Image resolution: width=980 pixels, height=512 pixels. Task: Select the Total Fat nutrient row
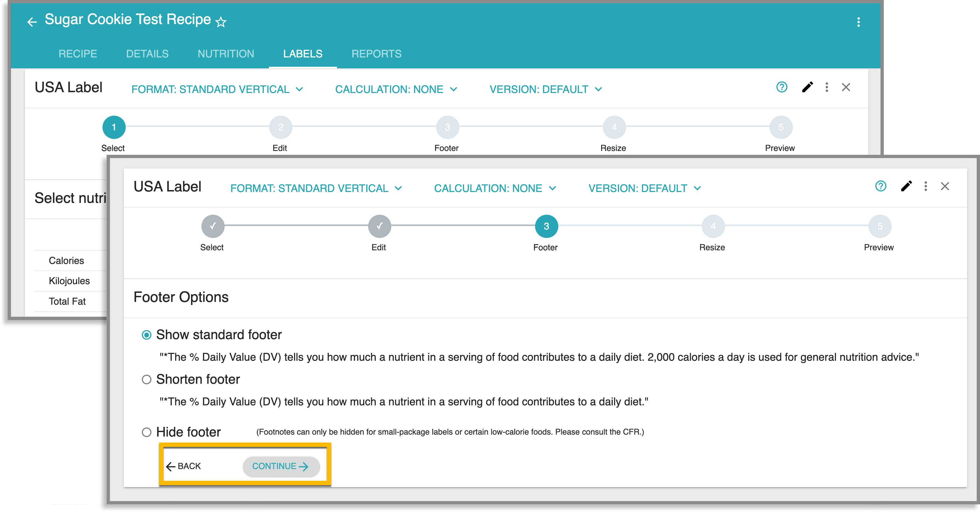[71, 301]
